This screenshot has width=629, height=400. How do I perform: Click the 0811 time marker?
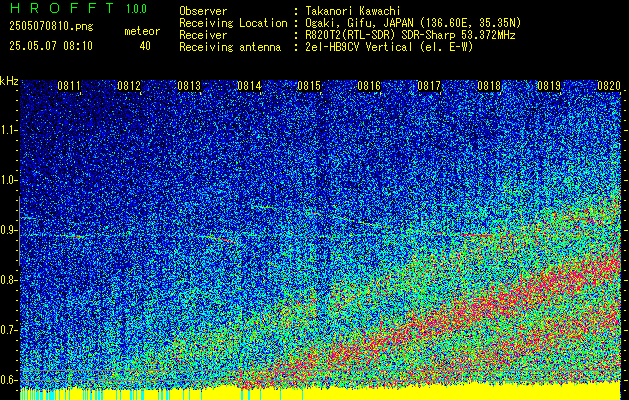pyautogui.click(x=69, y=86)
